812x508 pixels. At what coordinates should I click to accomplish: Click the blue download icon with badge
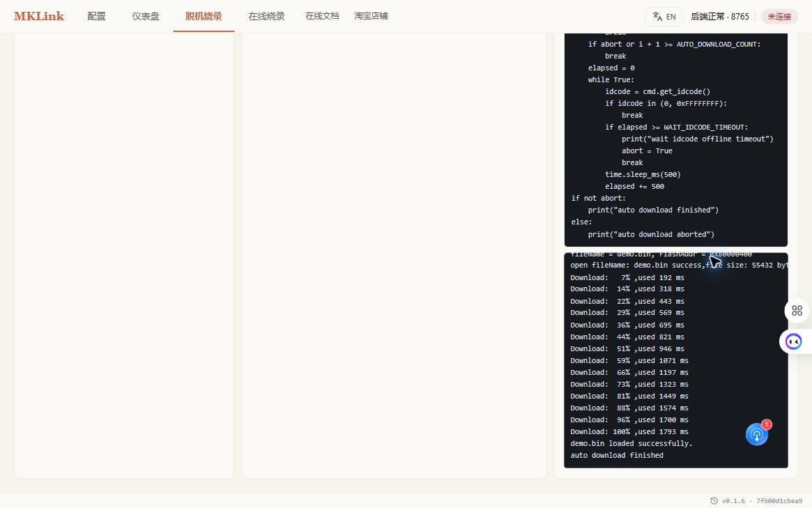pos(757,434)
